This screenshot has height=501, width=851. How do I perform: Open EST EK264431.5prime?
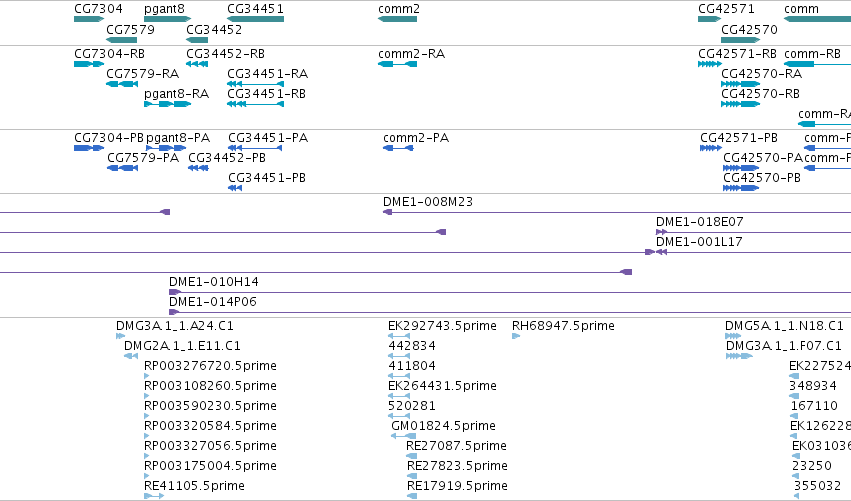[x=399, y=396]
